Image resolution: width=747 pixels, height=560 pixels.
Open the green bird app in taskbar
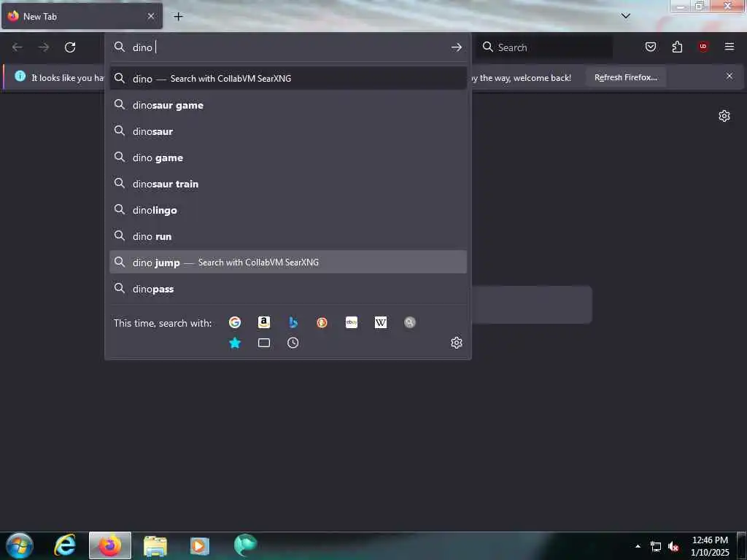click(245, 545)
